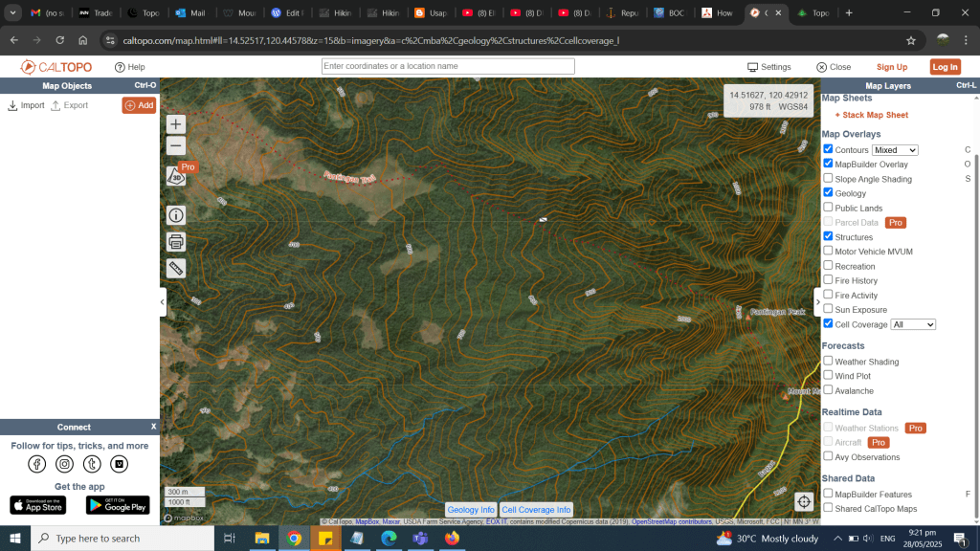Screen dimensions: 980x551
Task: Open the Cell Coverage carrier dropdown
Action: (x=912, y=325)
